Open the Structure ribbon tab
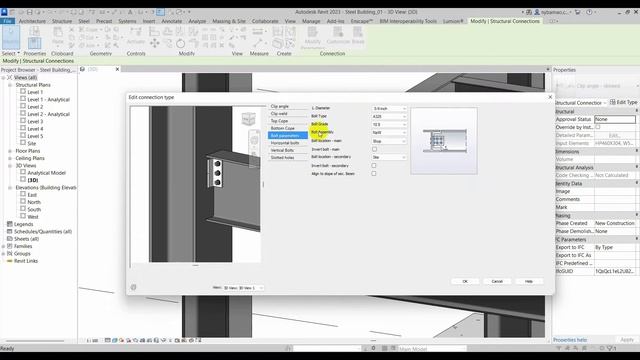 coord(62,21)
